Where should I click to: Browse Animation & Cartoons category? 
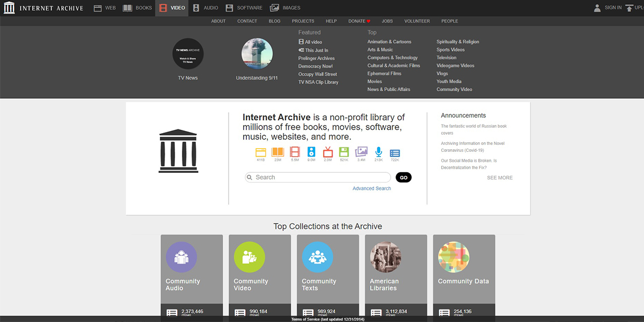tap(390, 42)
